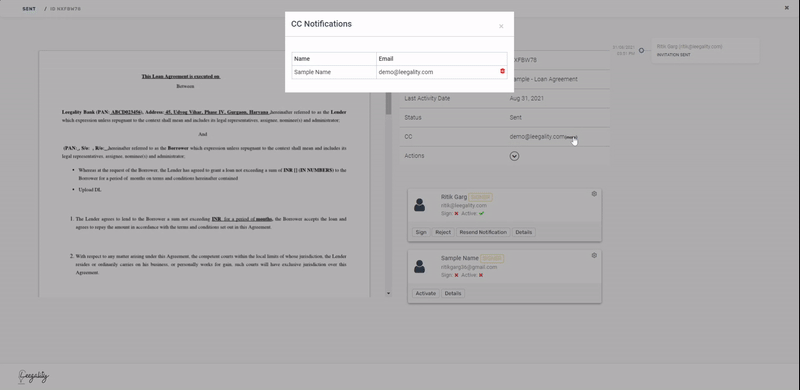Click demo@leegality.com in the dialog table
800x390 pixels.
(406, 72)
